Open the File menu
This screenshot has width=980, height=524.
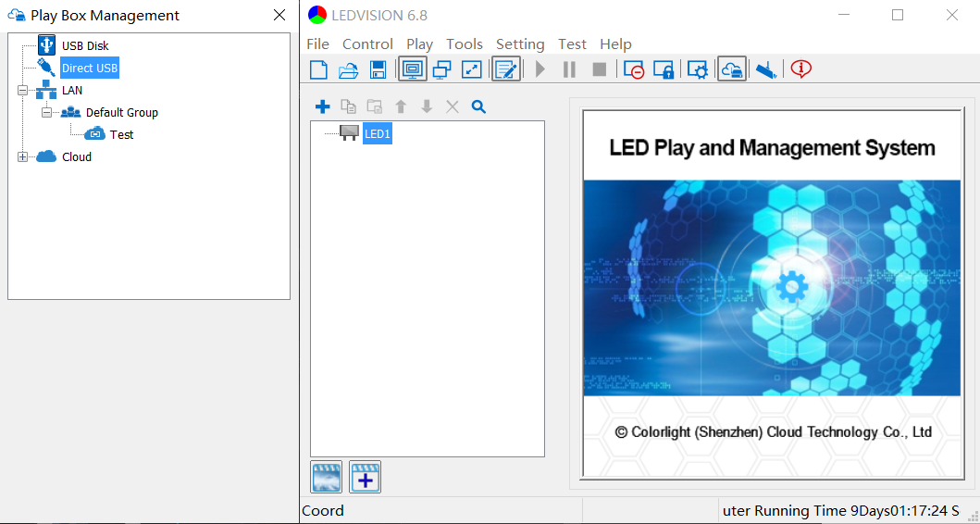click(x=318, y=44)
